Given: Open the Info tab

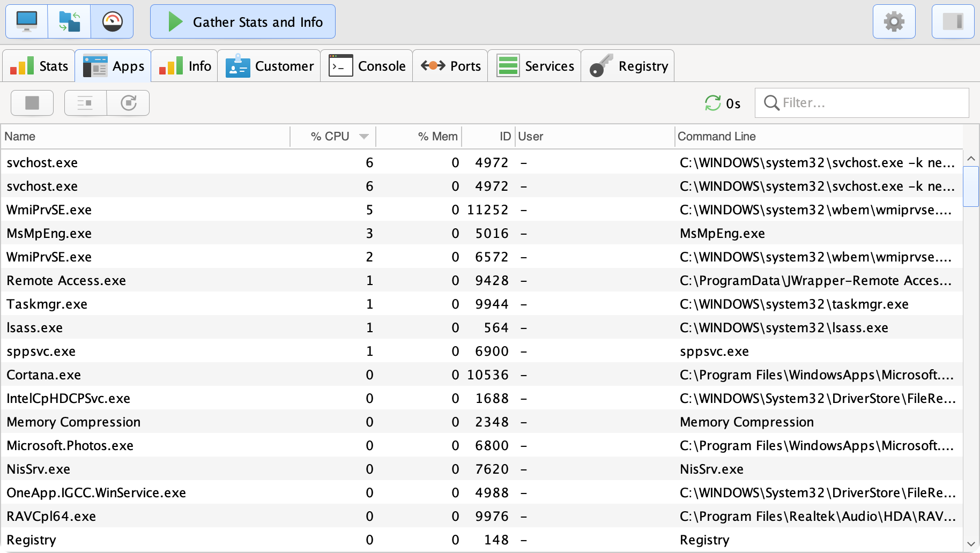Looking at the screenshot, I should tap(184, 66).
